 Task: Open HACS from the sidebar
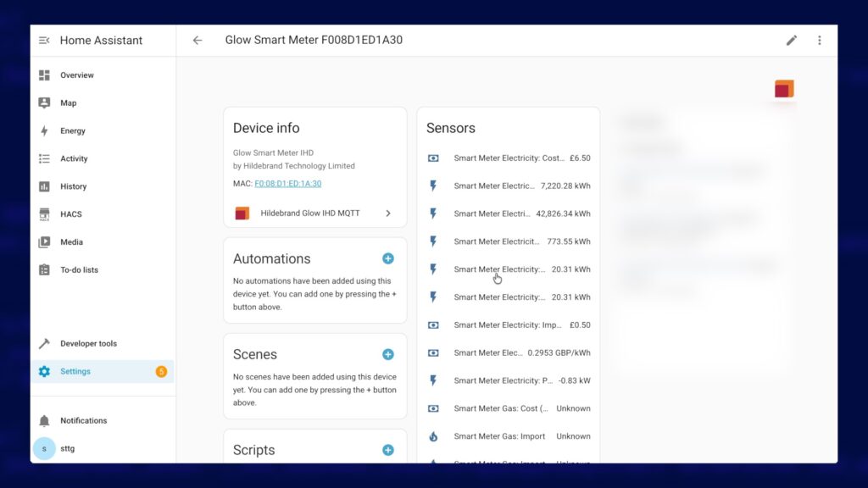pyautogui.click(x=70, y=214)
